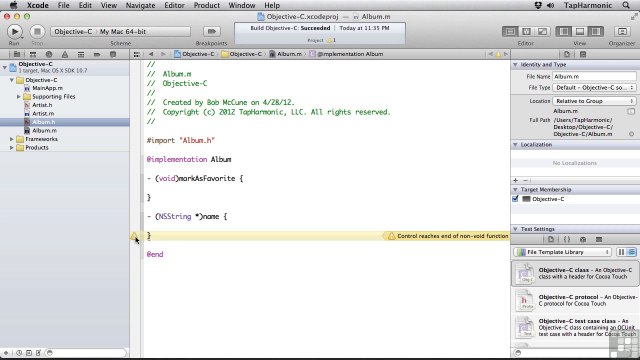The image size is (640, 360).
Task: Open the File Template Library dropdown
Action: pos(562,252)
